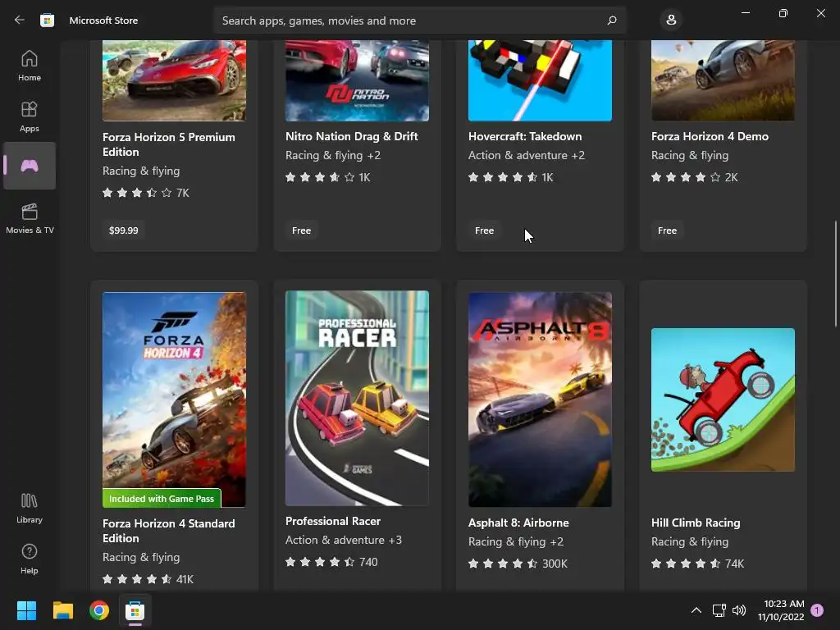Click 'Action & adventure +3' genre text
This screenshot has height=630, width=840.
click(344, 540)
